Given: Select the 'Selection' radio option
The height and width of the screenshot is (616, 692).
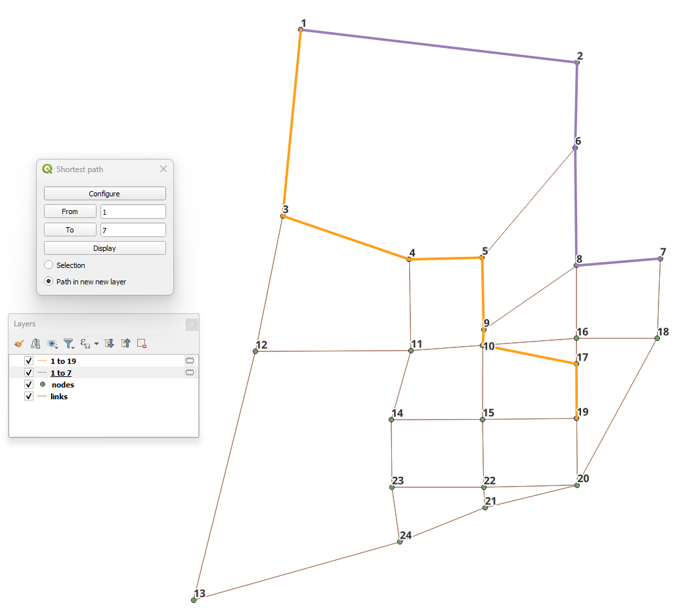Looking at the screenshot, I should coord(49,265).
